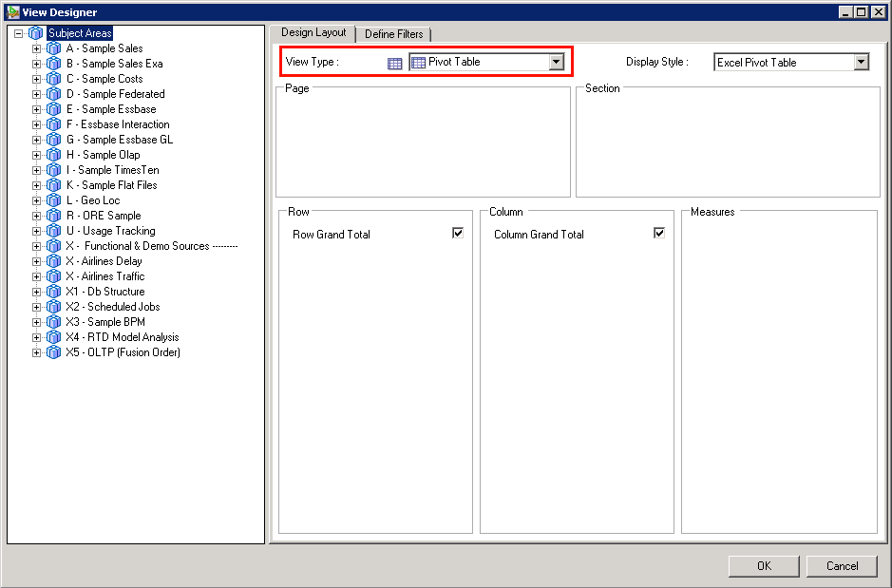This screenshot has height=588, width=892.
Task: Click the cube icon beside B - Sample Sales Exa
Action: click(x=53, y=64)
